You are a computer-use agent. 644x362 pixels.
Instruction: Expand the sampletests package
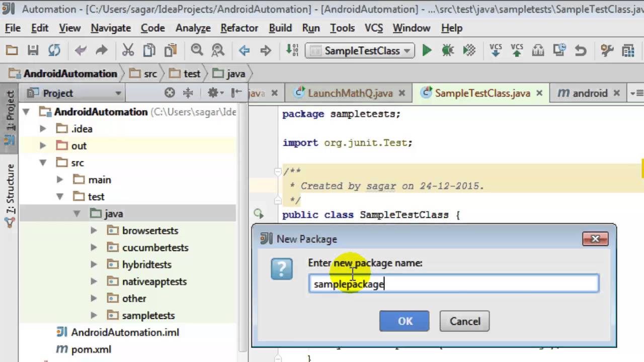[x=94, y=315]
